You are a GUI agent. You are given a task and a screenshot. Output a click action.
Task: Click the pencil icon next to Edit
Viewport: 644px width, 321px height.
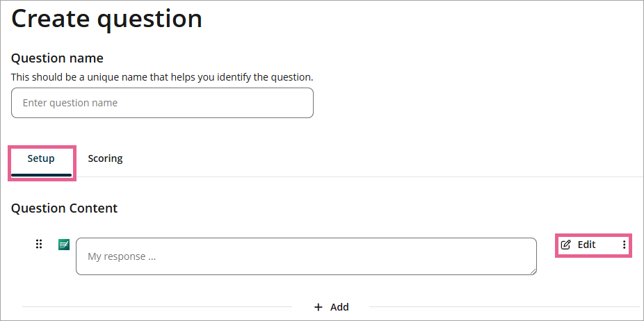click(x=566, y=245)
